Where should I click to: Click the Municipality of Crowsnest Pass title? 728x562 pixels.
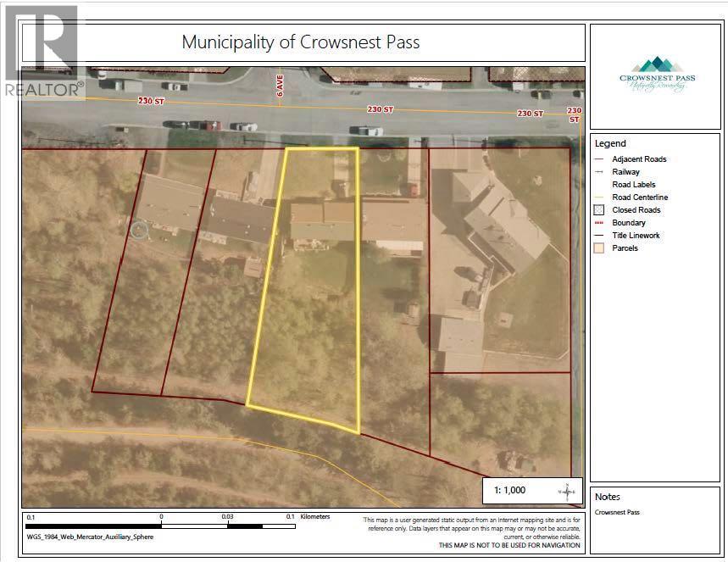pos(301,42)
